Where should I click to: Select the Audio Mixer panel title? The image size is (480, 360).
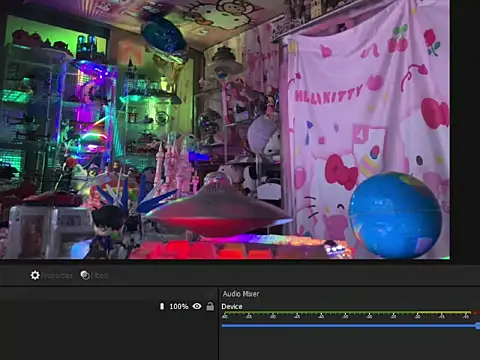[x=241, y=294]
